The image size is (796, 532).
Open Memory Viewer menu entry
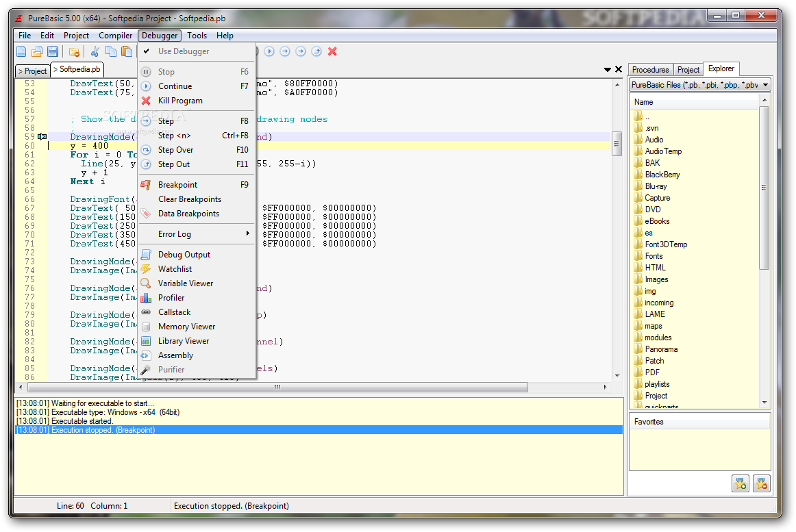pyautogui.click(x=197, y=327)
